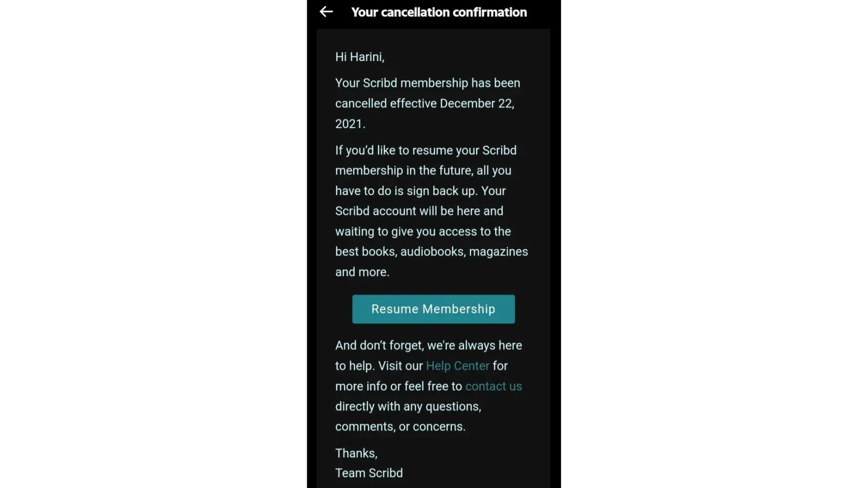Click the 'Scribd account will be here' line
Image resolution: width=868 pixels, height=488 pixels.
(419, 211)
